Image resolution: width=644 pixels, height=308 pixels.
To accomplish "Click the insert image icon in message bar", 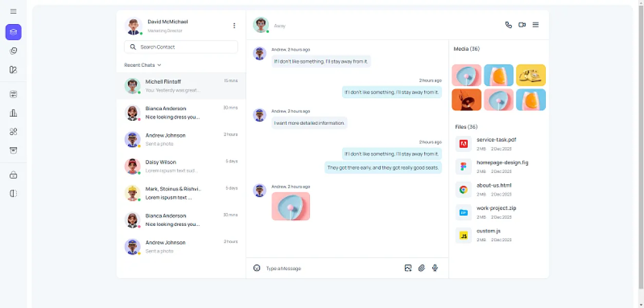I will pos(408,268).
